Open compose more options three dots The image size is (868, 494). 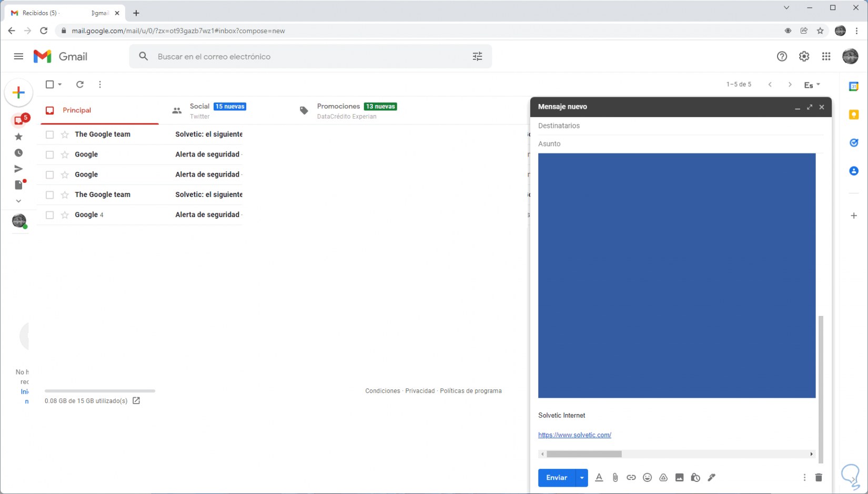[x=804, y=477]
